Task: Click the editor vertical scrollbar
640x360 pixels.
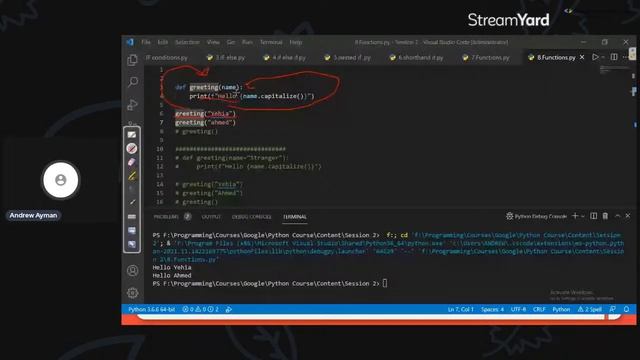Action: coord(634,137)
